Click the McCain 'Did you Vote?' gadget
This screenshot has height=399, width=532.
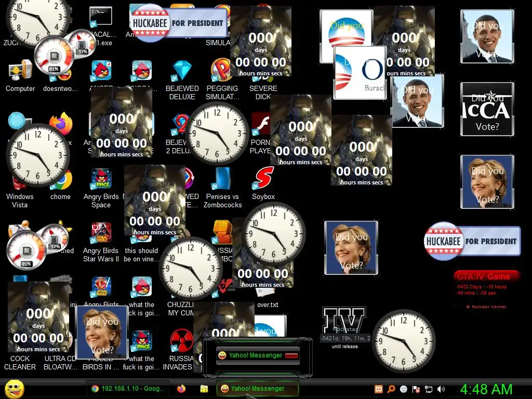coord(487,109)
